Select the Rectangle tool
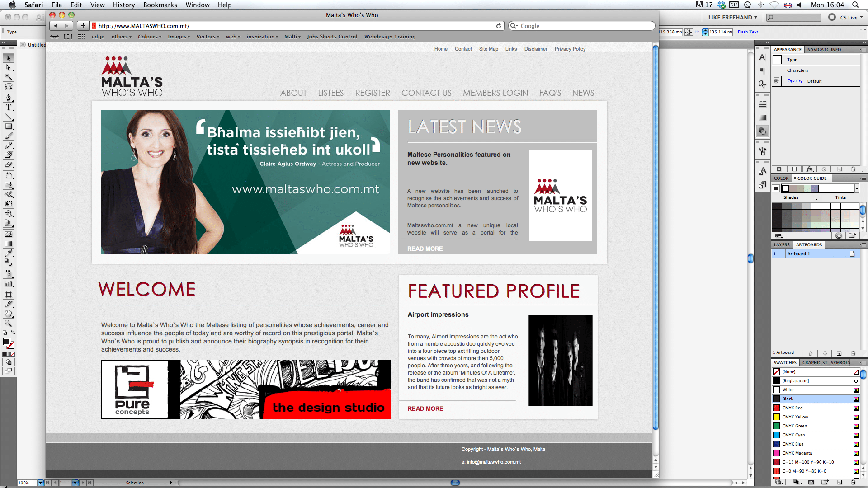Screen dimensions: 868x488 pos(9,126)
